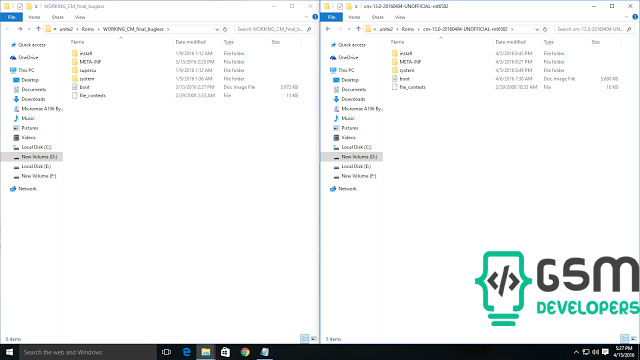The image size is (640, 360).
Task: Open system folder in left window
Action: click(x=87, y=79)
